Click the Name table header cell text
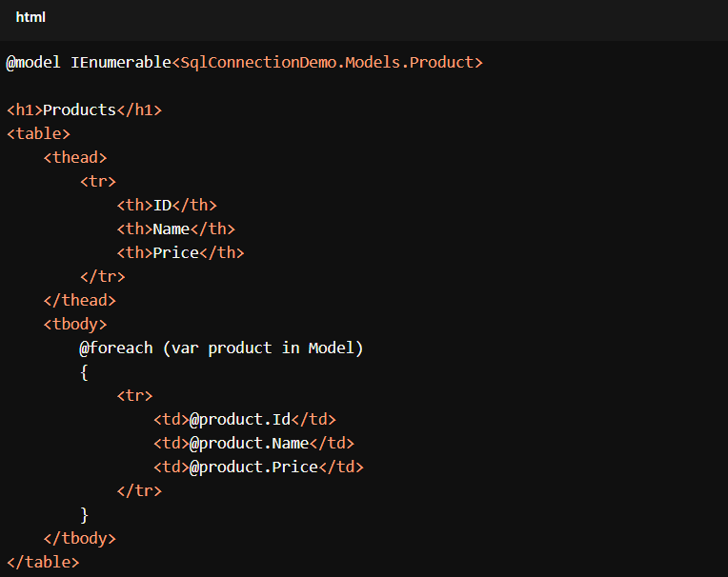 [172, 229]
